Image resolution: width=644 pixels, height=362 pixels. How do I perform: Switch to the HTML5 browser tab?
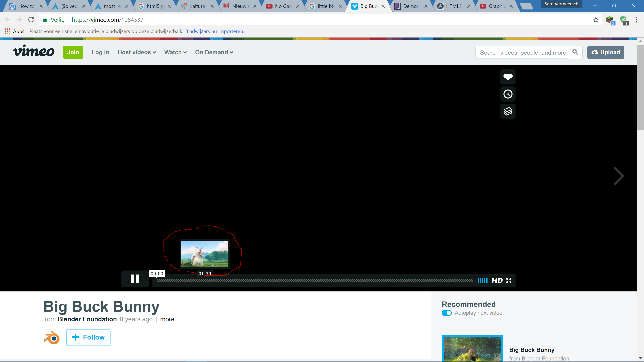click(453, 6)
